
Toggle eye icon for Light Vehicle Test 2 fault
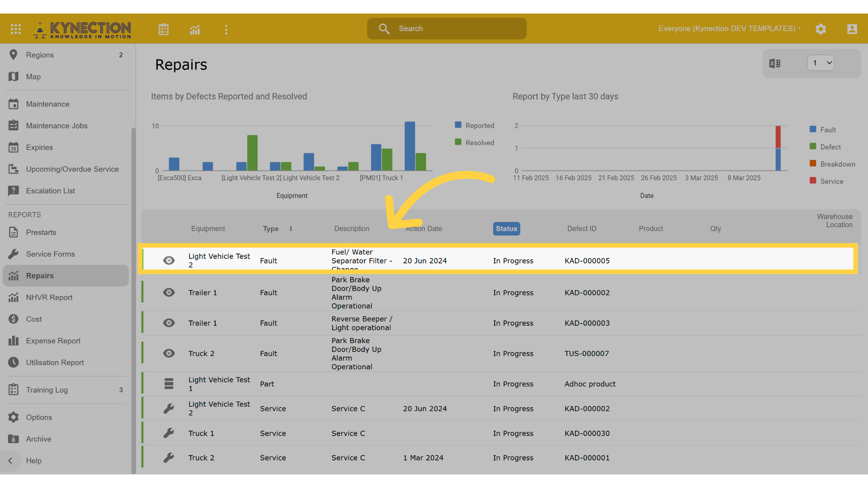point(169,261)
